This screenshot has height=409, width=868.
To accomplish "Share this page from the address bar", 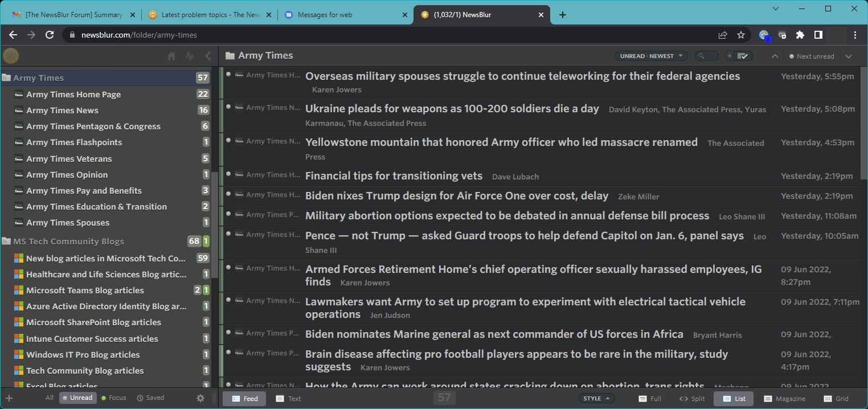I will [723, 35].
